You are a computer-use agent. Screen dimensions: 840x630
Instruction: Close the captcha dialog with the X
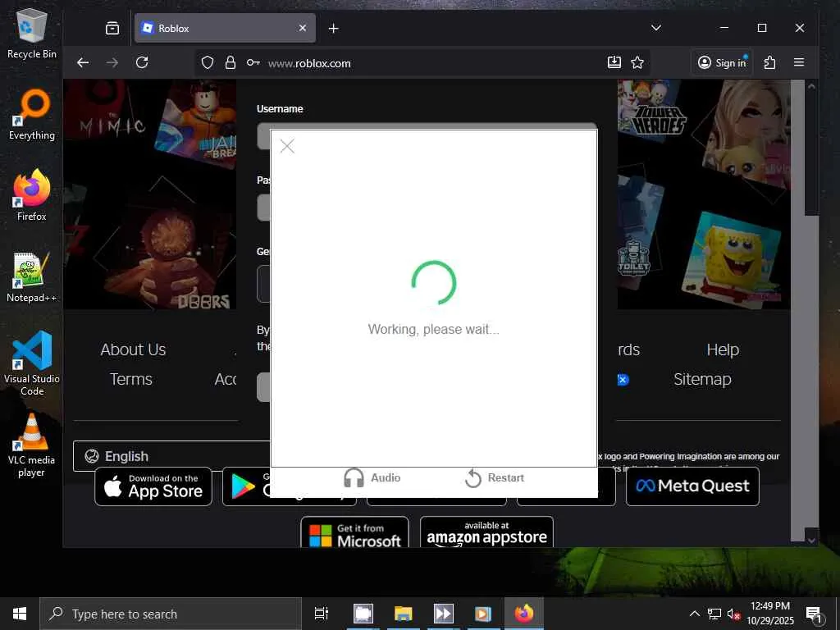287,146
